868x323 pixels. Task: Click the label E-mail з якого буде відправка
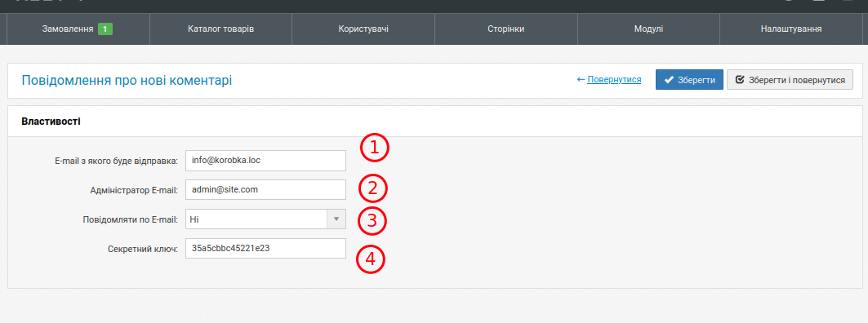click(x=116, y=161)
